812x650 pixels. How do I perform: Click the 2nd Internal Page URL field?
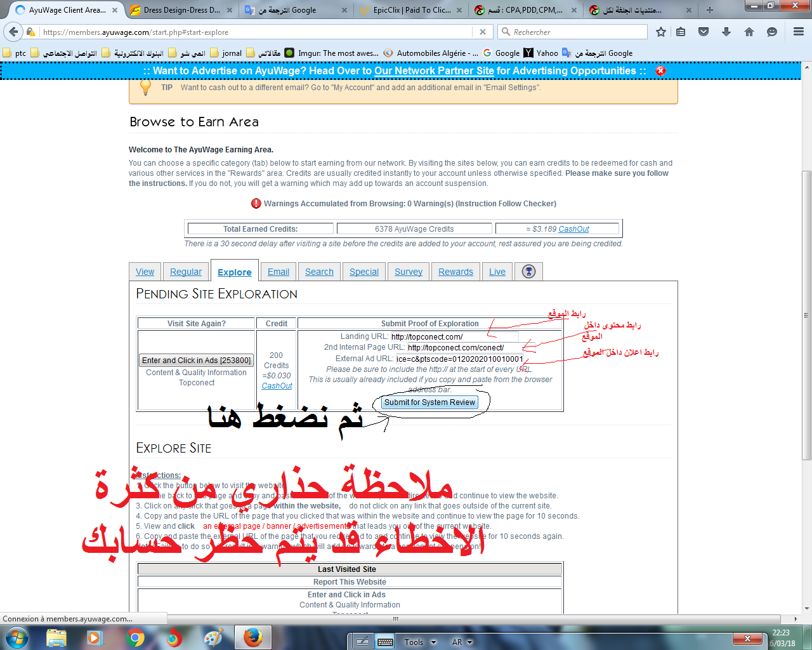click(x=471, y=347)
